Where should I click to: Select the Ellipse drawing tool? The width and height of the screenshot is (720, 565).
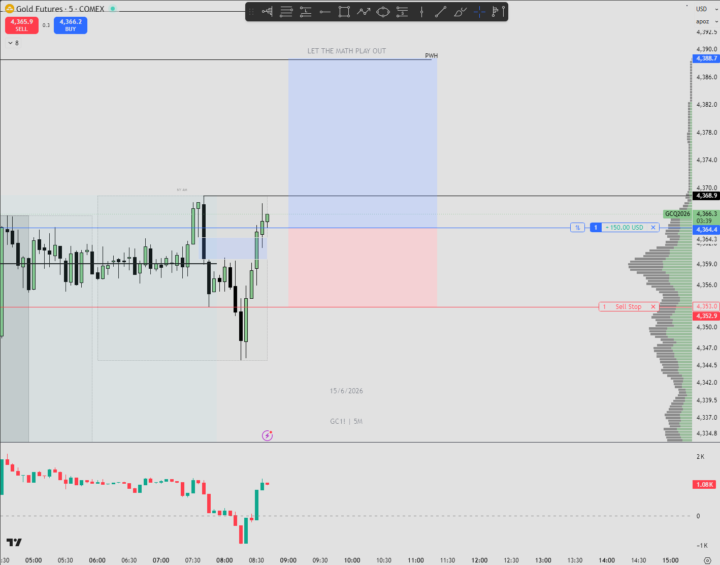point(382,12)
